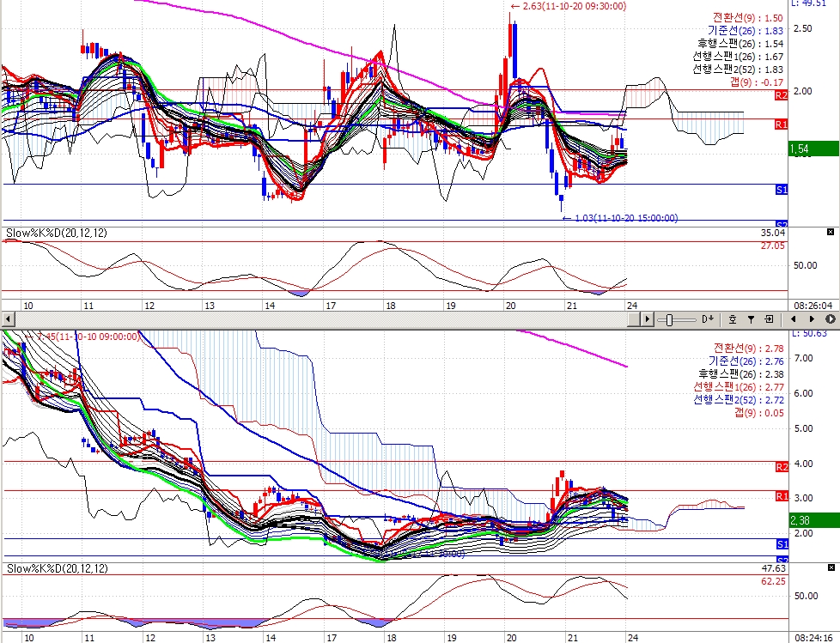Click the next black triangle arrow
840x643 pixels.
(812, 319)
